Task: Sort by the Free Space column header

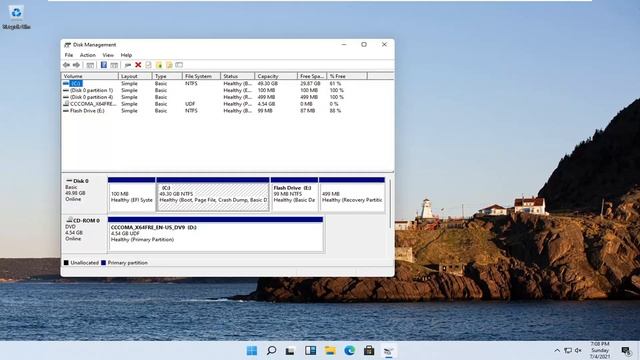Action: click(312, 76)
